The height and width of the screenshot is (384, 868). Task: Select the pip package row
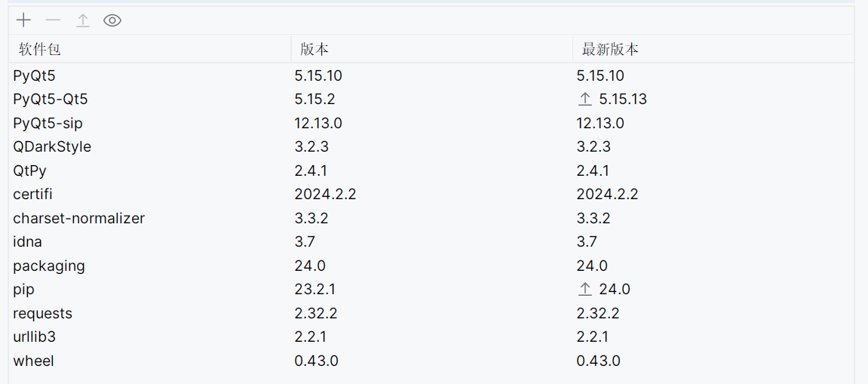click(24, 290)
